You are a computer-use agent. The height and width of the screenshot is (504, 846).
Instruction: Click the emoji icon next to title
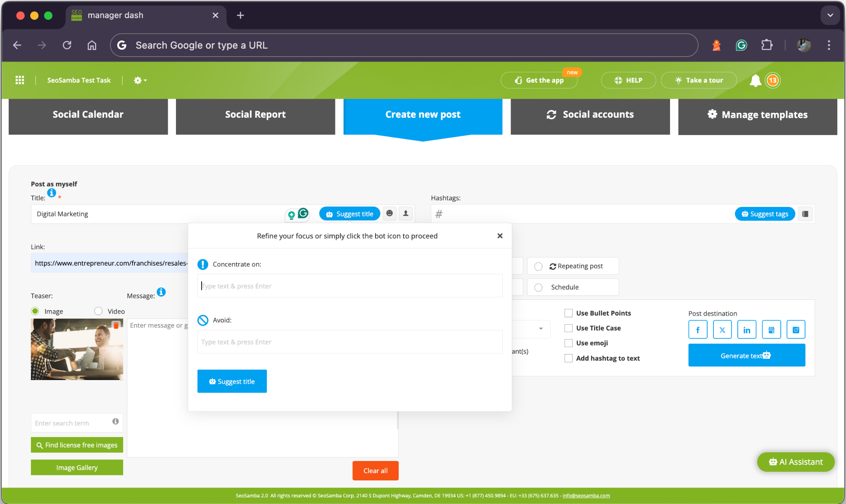[x=390, y=214]
